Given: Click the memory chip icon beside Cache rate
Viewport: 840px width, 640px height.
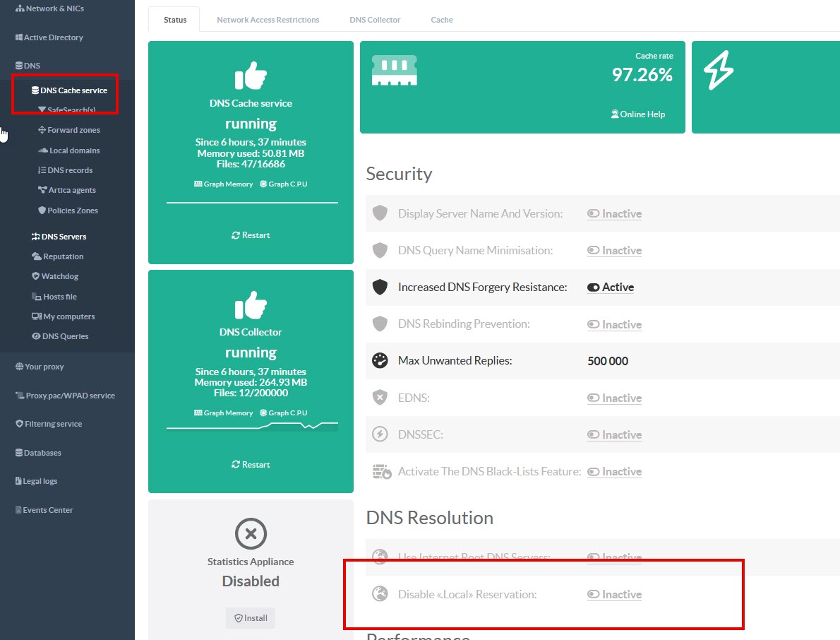Looking at the screenshot, I should pos(394,71).
